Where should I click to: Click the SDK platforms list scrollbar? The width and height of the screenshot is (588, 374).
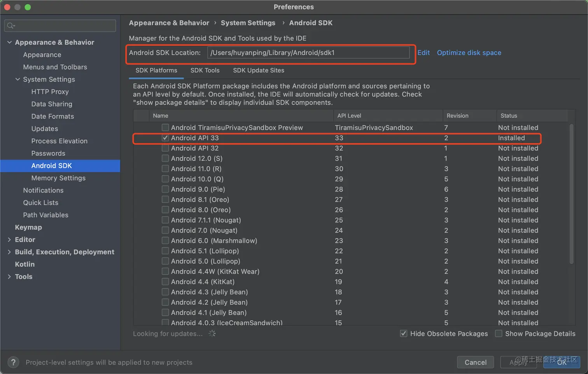pyautogui.click(x=571, y=195)
